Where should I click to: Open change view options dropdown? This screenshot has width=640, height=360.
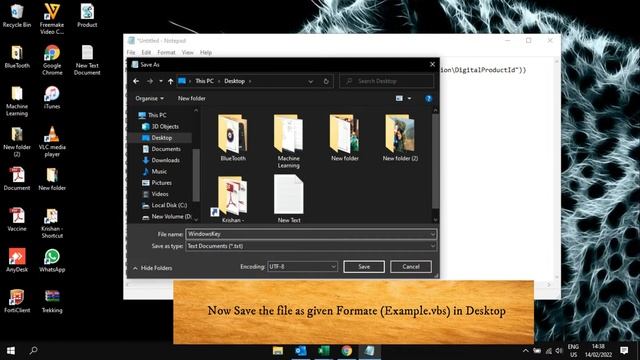[409, 98]
